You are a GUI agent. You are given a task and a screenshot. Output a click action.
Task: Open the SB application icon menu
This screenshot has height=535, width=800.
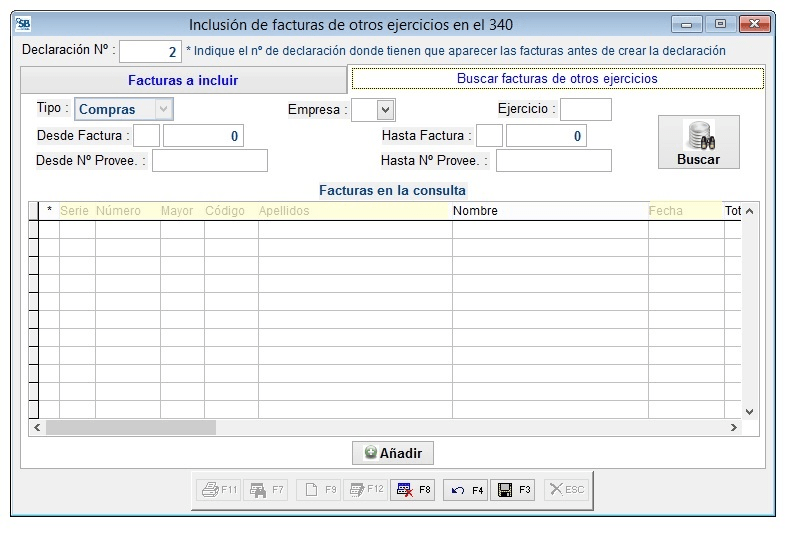point(23,24)
